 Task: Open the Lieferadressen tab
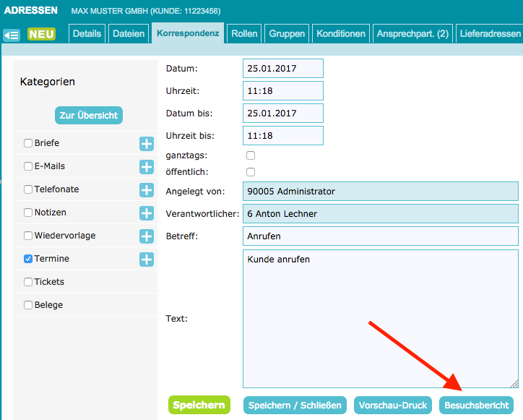[x=489, y=34]
